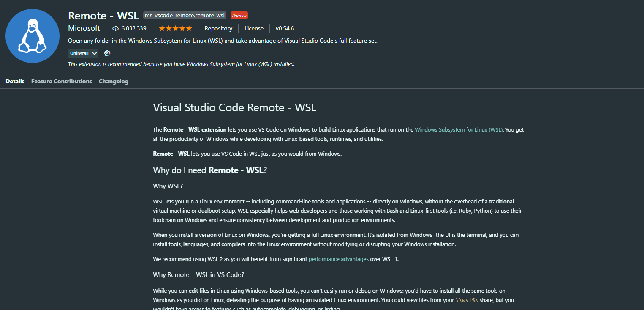This screenshot has width=644, height=310.
Task: Click the install count cloud download icon
Action: point(116,29)
